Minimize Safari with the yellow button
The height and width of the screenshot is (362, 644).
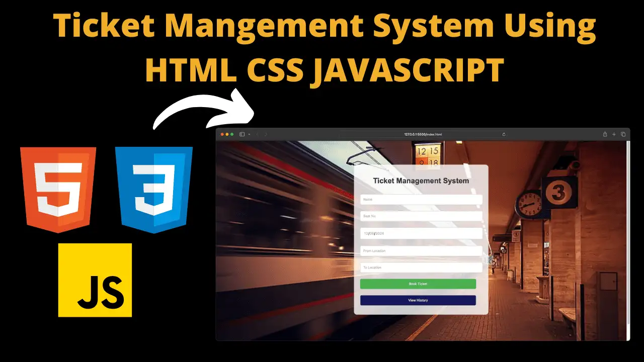(x=227, y=134)
